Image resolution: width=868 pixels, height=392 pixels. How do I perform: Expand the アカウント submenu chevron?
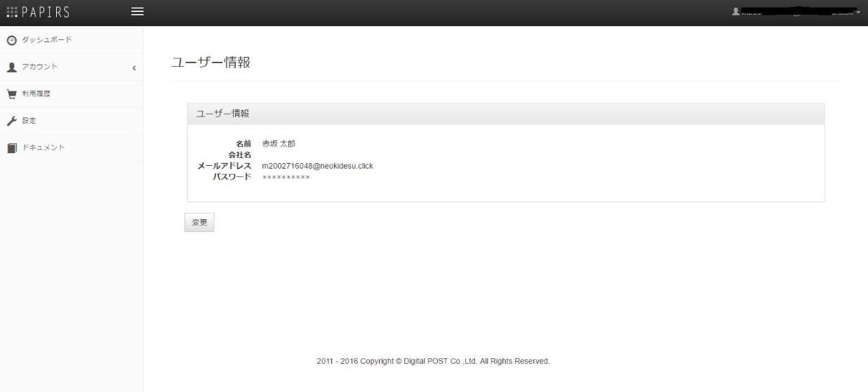coord(133,67)
